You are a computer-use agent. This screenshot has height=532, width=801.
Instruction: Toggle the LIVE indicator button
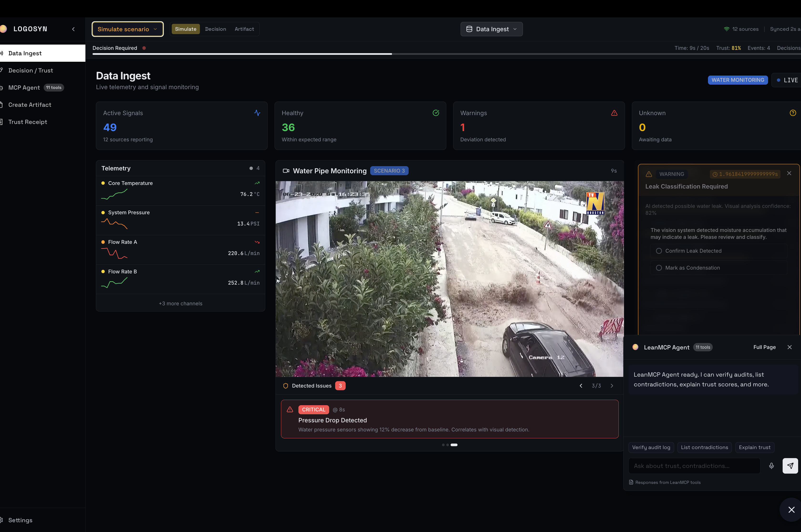(x=787, y=80)
